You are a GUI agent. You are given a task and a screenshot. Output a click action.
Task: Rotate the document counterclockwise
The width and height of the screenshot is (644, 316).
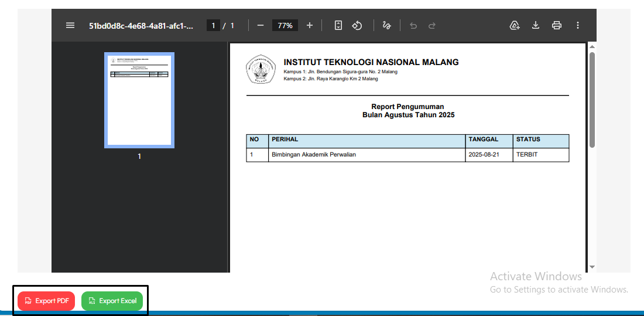[357, 26]
